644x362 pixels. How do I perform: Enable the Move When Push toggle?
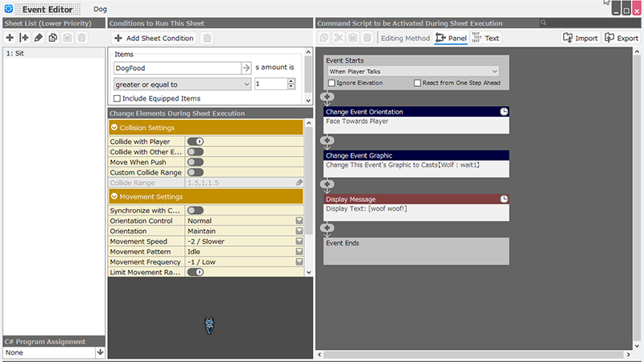click(x=195, y=162)
